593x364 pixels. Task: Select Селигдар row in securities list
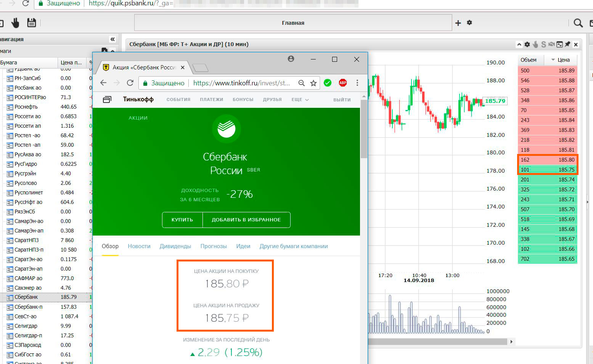[x=46, y=326]
